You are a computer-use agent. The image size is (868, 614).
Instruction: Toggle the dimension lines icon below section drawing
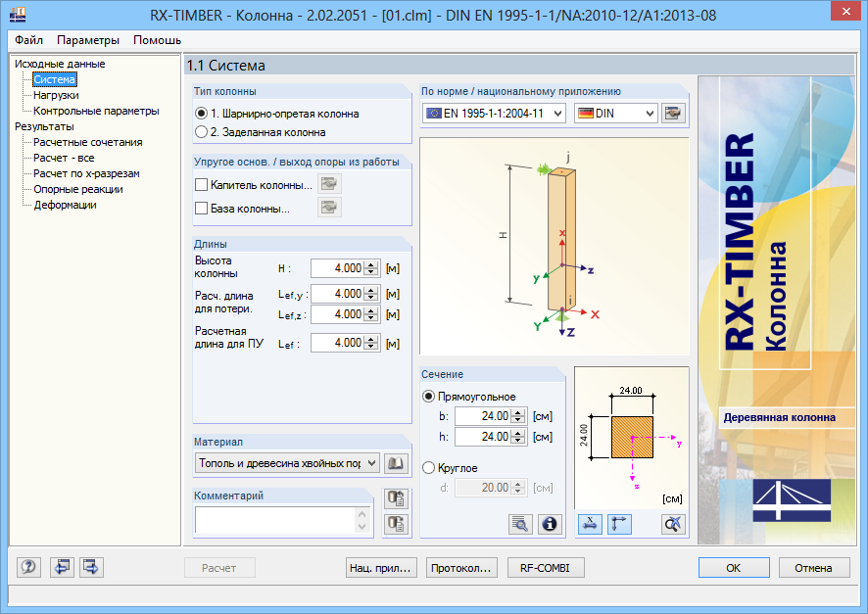click(x=590, y=524)
